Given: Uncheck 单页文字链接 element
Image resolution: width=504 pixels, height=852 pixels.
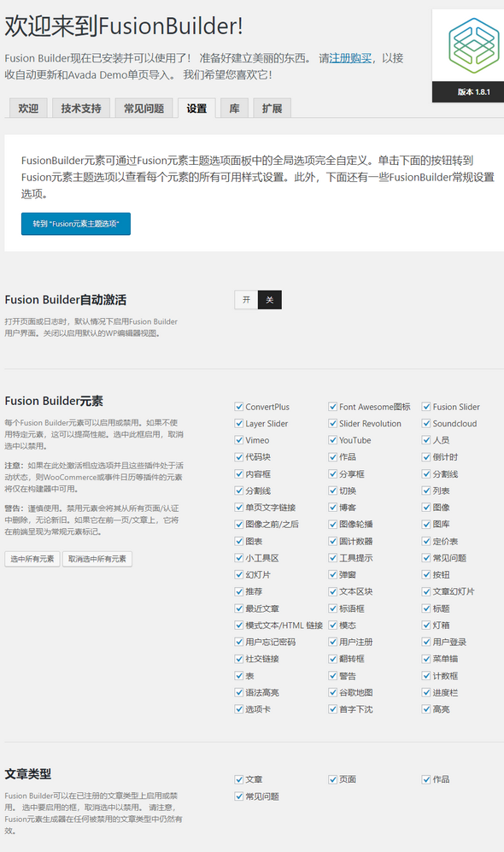Looking at the screenshot, I should pyautogui.click(x=239, y=508).
